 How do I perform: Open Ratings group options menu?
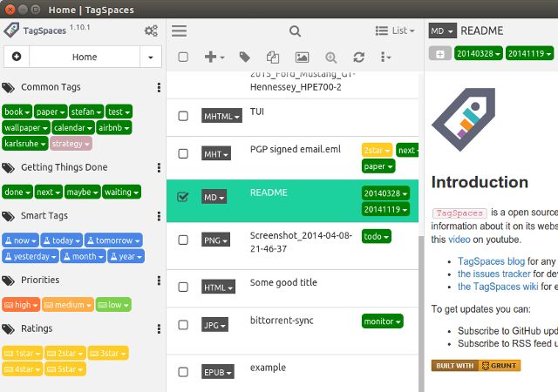(159, 328)
